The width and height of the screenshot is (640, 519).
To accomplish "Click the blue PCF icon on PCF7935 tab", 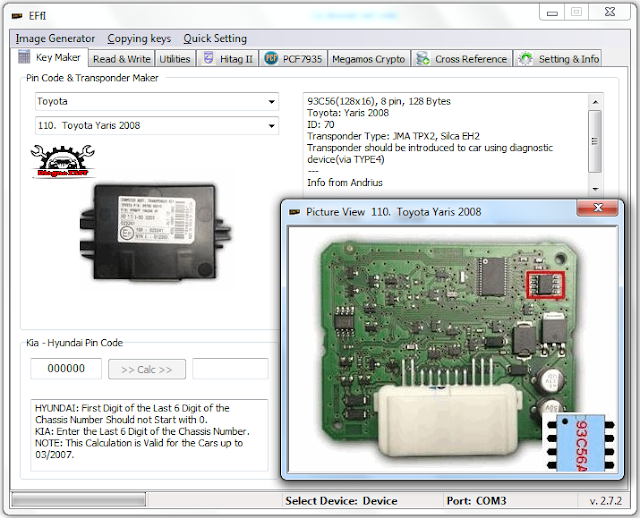I will (271, 58).
